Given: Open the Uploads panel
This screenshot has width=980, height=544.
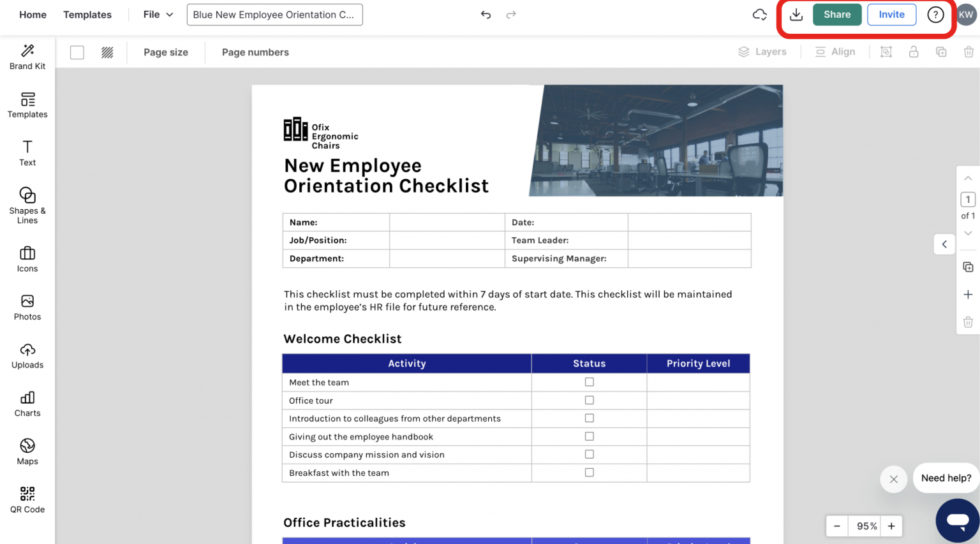Looking at the screenshot, I should coord(27,355).
